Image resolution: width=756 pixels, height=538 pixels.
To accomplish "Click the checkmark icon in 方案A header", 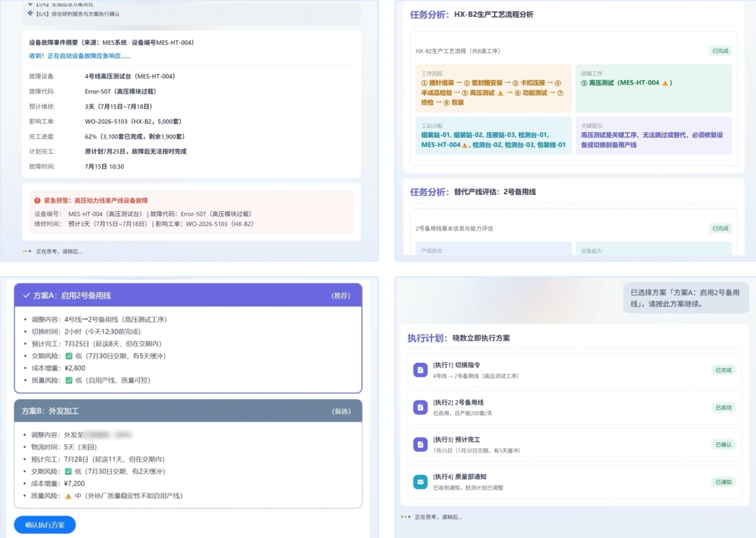I will coord(27,295).
